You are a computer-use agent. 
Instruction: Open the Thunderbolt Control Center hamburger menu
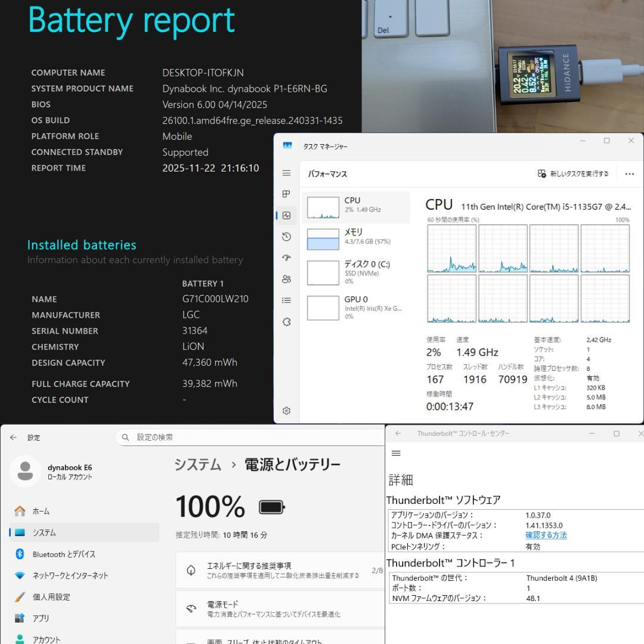(x=395, y=453)
